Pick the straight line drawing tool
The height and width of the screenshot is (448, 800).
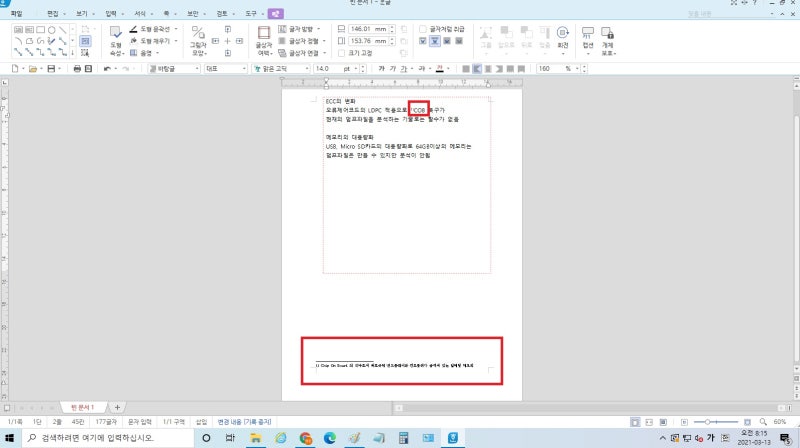(62, 30)
